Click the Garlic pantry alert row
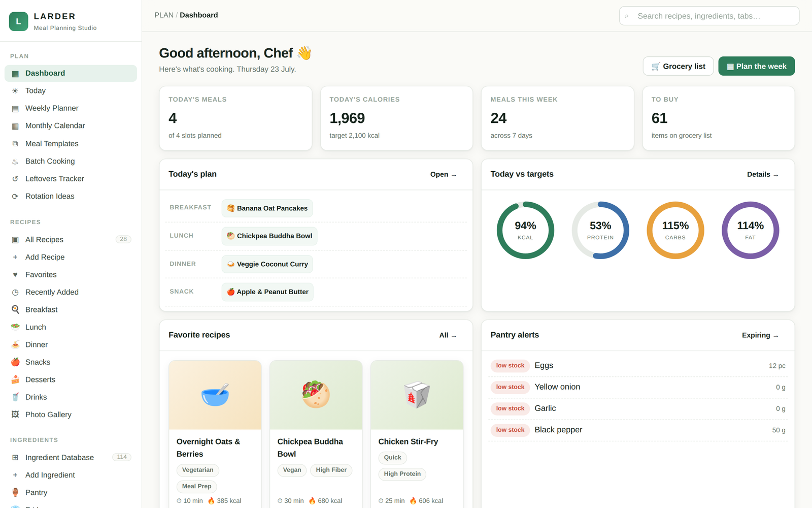This screenshot has height=508, width=812. tap(638, 408)
